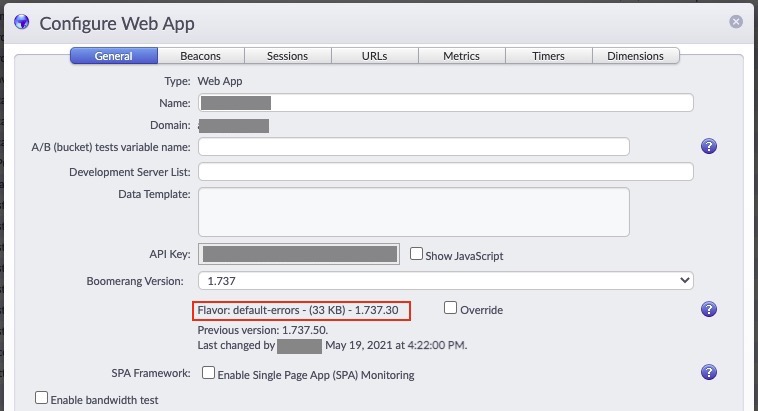Open the Timers tab
This screenshot has width=758, height=411.
click(548, 56)
